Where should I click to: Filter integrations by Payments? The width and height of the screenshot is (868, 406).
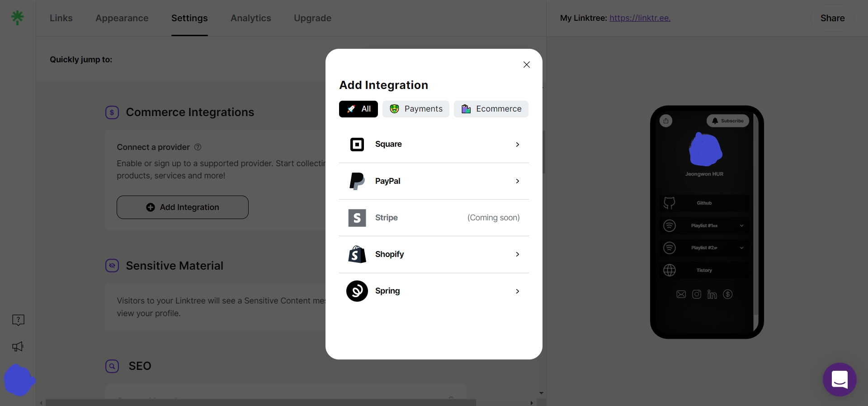tap(416, 109)
